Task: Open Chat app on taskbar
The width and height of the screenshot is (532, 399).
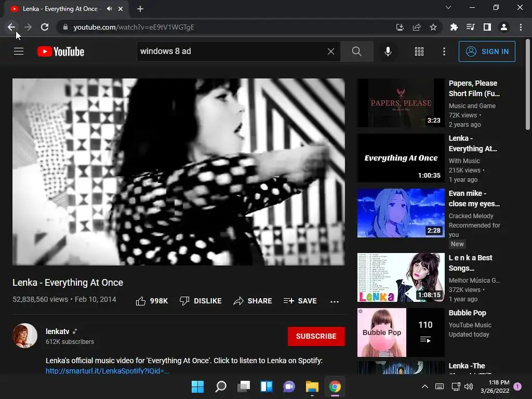Action: tap(289, 387)
